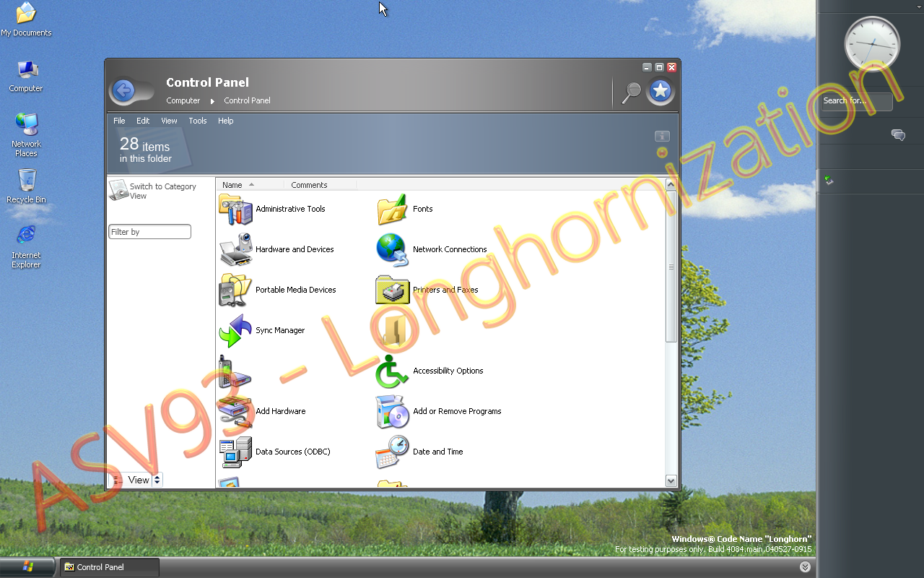Click the back arrow button

point(124,90)
